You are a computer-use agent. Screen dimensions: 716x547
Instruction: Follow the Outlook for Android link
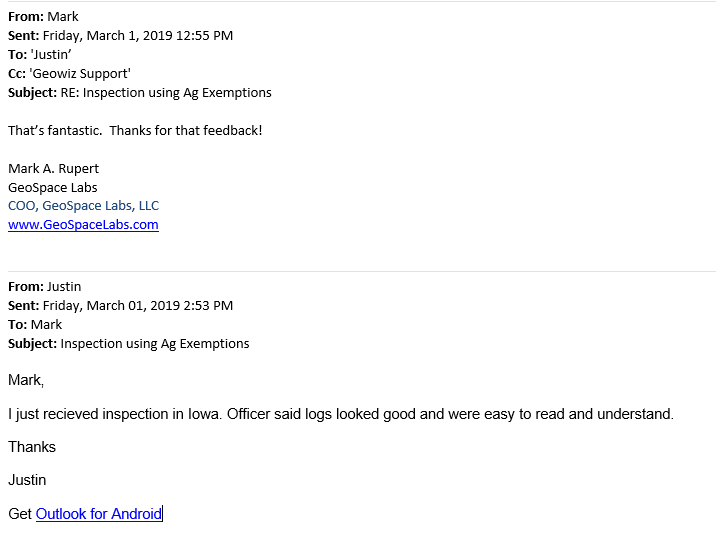pos(99,514)
